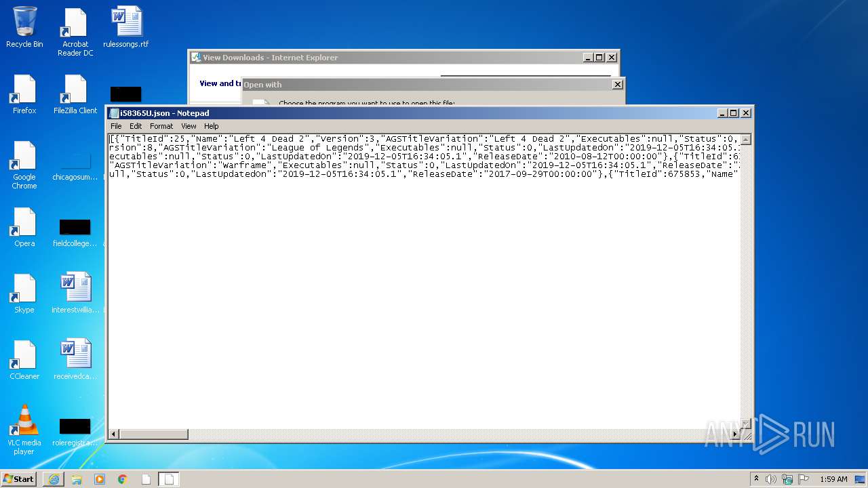The height and width of the screenshot is (488, 868).
Task: Launch VLC media player shortcut
Action: click(24, 430)
